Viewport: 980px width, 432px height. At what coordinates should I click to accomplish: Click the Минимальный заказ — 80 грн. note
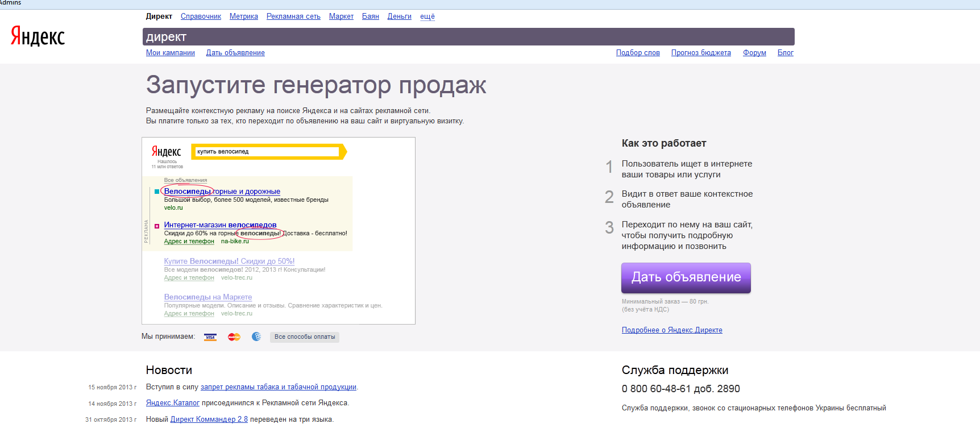[x=665, y=302]
